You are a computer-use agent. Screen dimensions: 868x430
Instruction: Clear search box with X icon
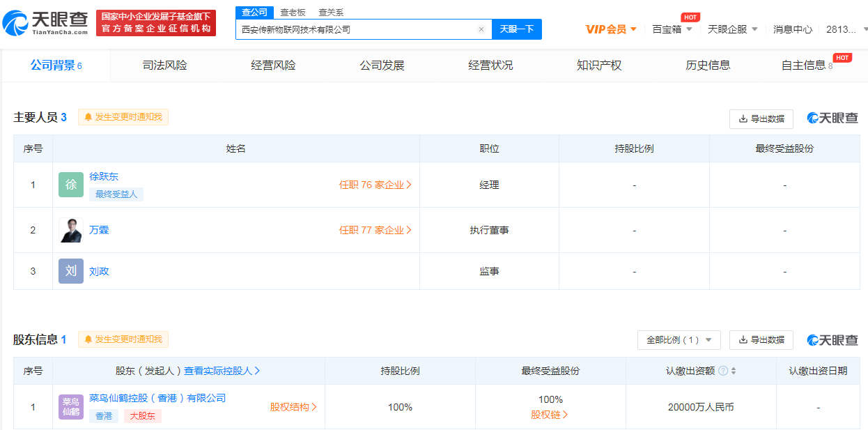pyautogui.click(x=481, y=29)
